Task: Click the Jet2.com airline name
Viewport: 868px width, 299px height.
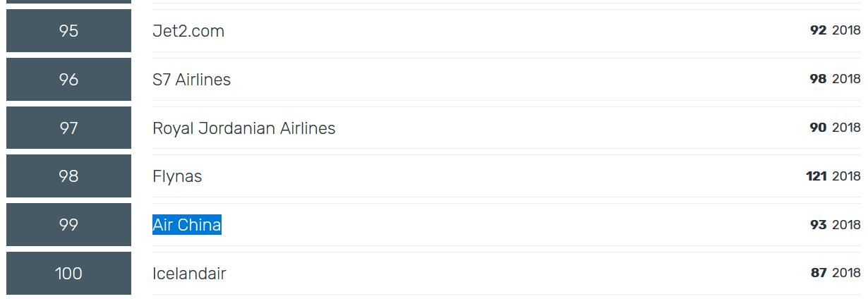Action: tap(188, 31)
